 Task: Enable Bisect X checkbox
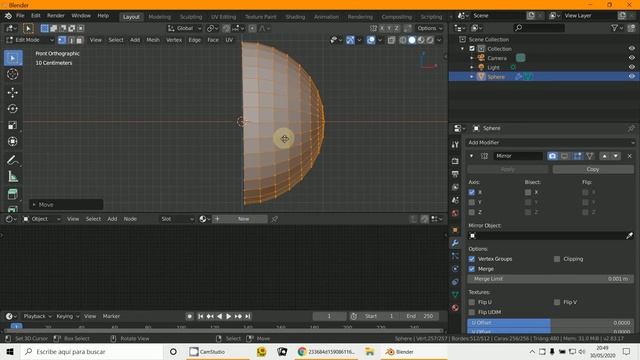click(x=528, y=192)
